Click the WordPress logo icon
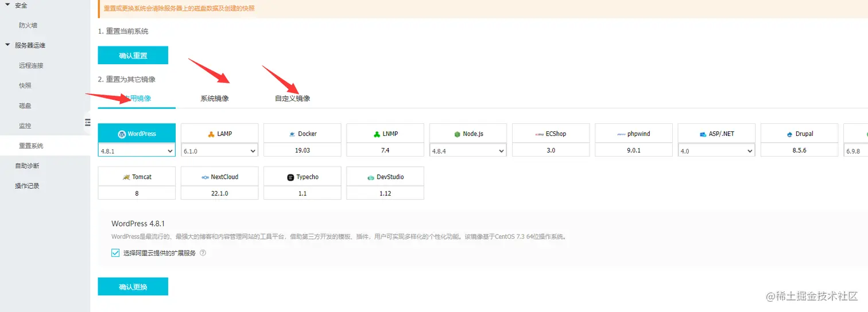868x312 pixels. coord(122,134)
